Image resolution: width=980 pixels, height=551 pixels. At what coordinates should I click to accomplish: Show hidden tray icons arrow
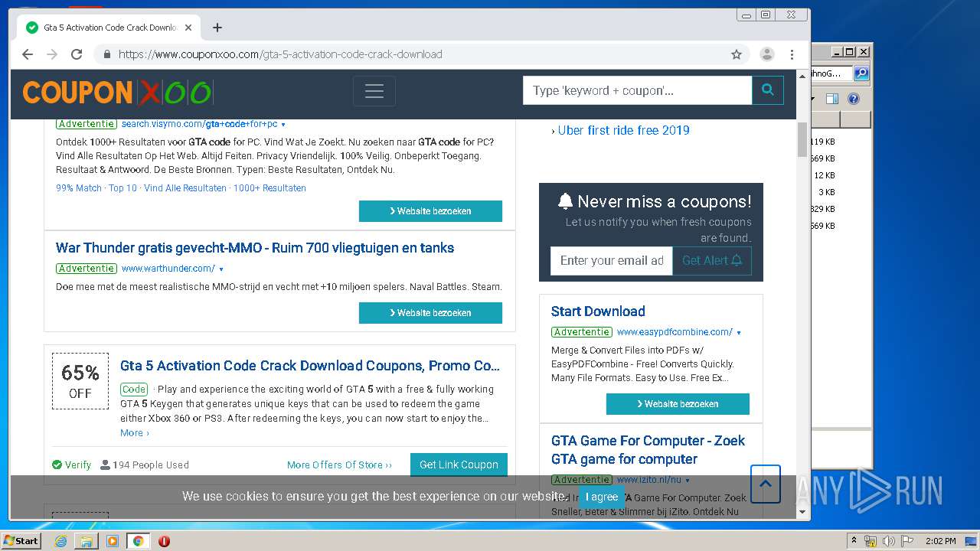click(x=854, y=541)
